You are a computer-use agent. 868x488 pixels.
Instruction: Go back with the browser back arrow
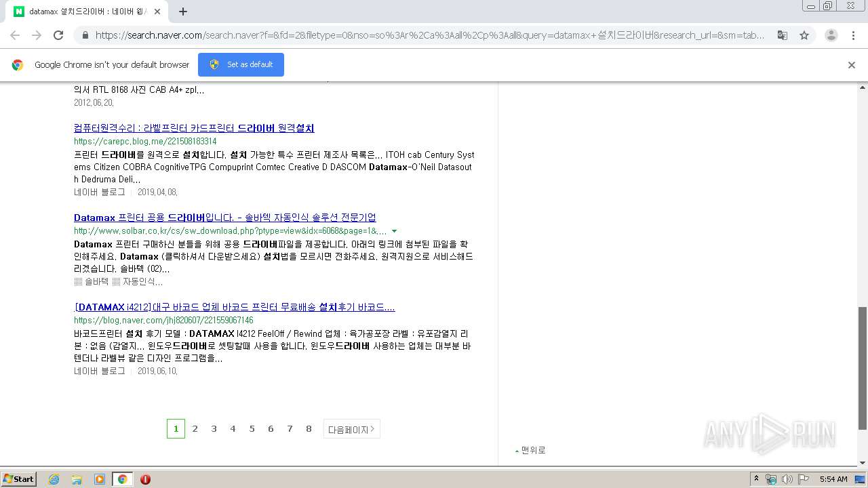pos(15,35)
